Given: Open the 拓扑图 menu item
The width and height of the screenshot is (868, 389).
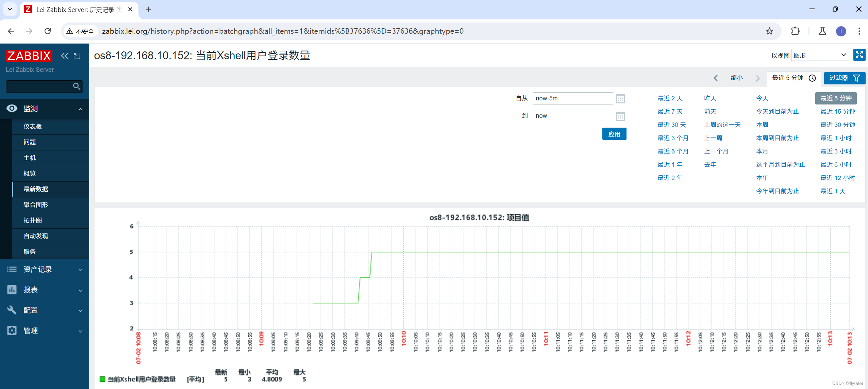Looking at the screenshot, I should pyautogui.click(x=50, y=221).
